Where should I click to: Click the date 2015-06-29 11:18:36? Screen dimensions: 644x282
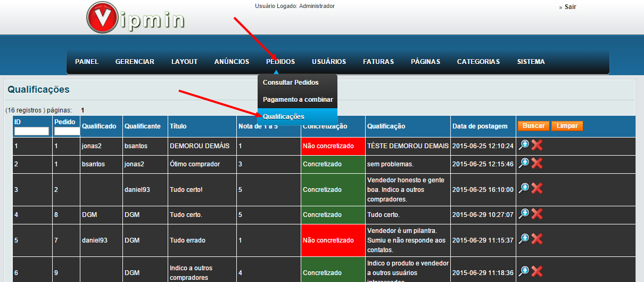pyautogui.click(x=483, y=272)
